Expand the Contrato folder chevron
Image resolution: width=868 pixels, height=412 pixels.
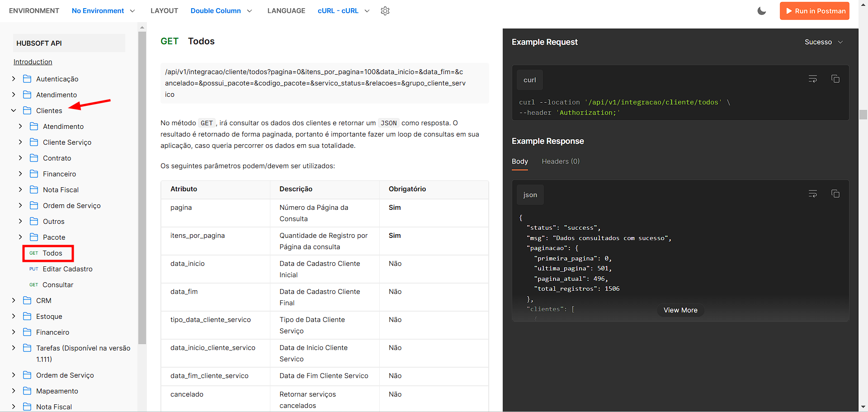[20, 158]
